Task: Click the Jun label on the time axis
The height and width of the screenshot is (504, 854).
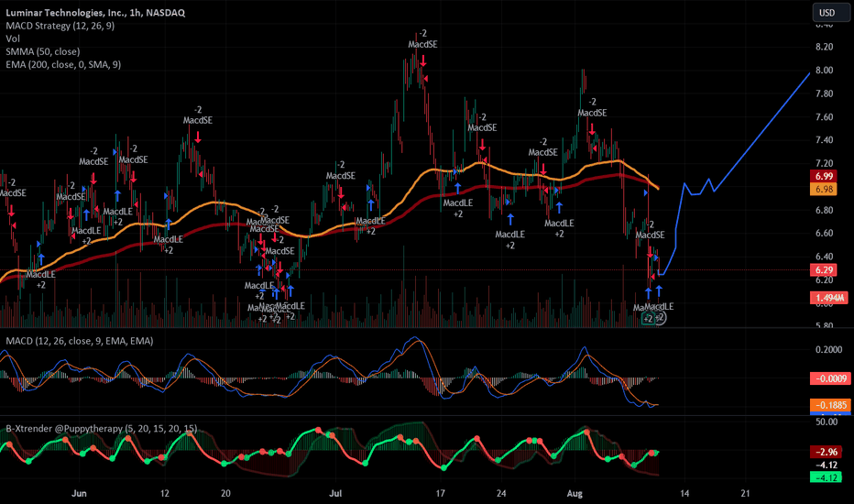Action: 79,494
